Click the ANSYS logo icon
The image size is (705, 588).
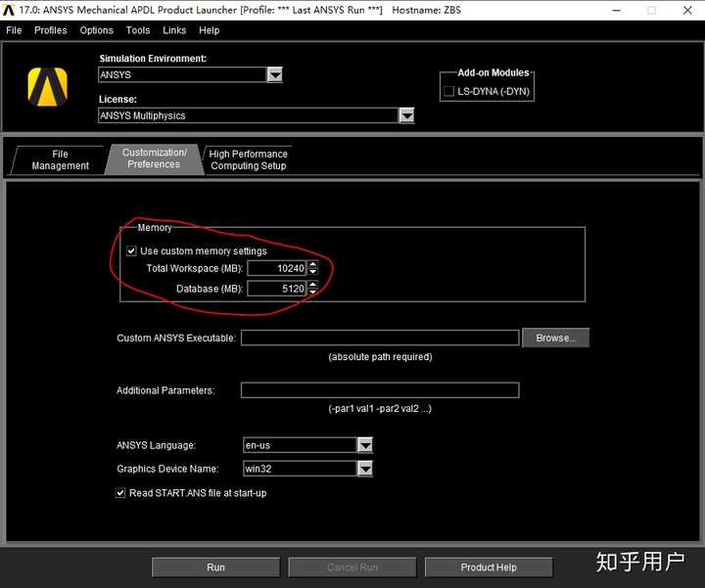[47, 87]
